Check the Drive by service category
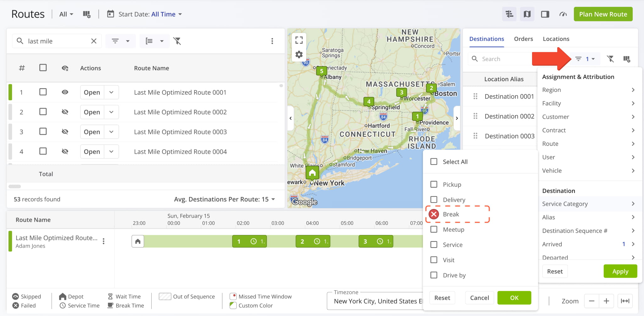 coord(434,275)
